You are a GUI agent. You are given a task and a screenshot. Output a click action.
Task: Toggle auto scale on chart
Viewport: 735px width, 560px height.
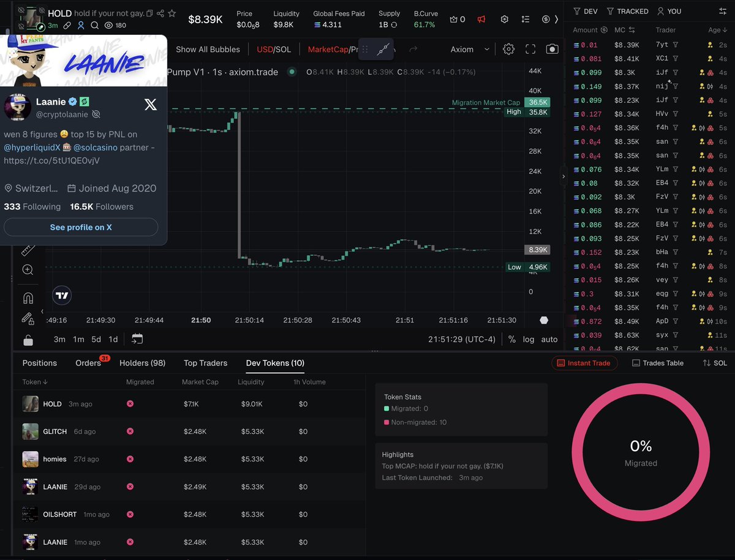[x=549, y=339]
